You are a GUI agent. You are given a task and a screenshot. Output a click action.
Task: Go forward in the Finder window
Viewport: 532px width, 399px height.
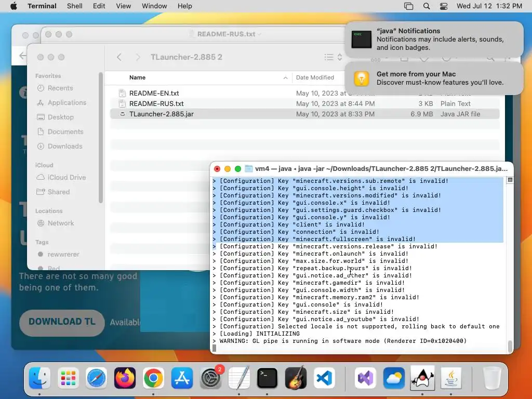[138, 57]
